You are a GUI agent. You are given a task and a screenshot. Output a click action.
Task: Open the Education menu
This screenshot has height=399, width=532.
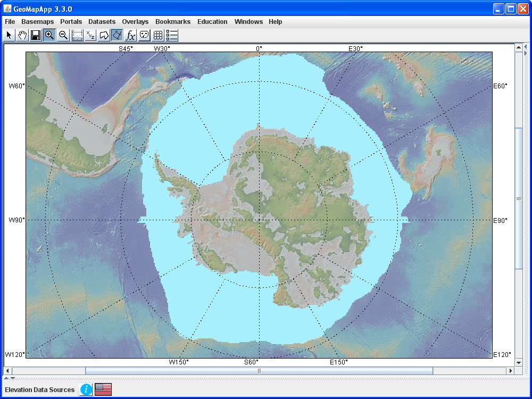[212, 22]
